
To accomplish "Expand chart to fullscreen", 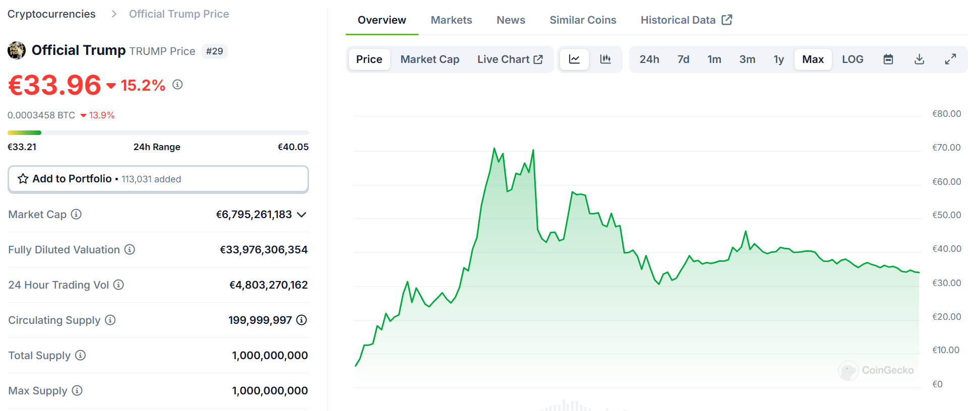I will pos(950,59).
